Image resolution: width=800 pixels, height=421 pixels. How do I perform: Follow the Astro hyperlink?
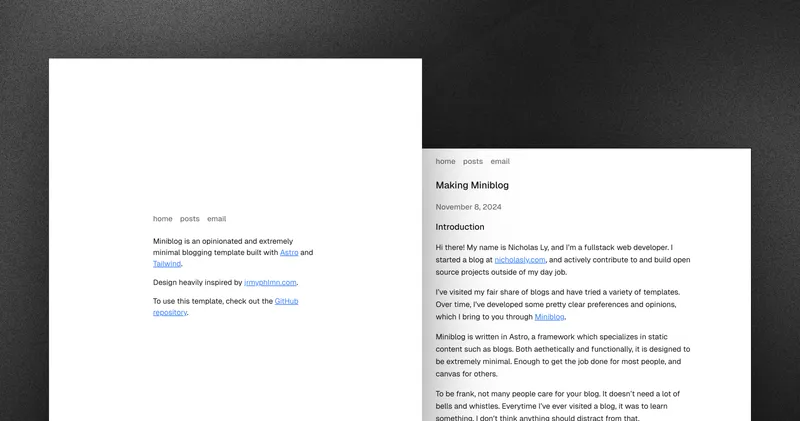click(x=289, y=253)
